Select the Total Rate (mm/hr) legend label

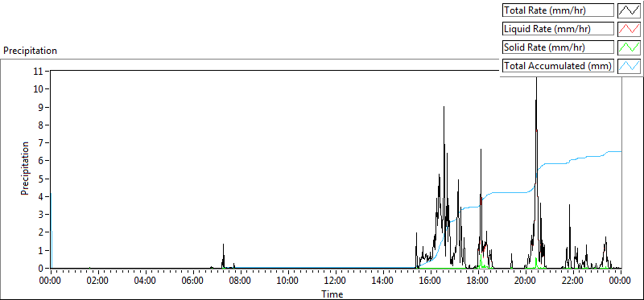(x=558, y=10)
